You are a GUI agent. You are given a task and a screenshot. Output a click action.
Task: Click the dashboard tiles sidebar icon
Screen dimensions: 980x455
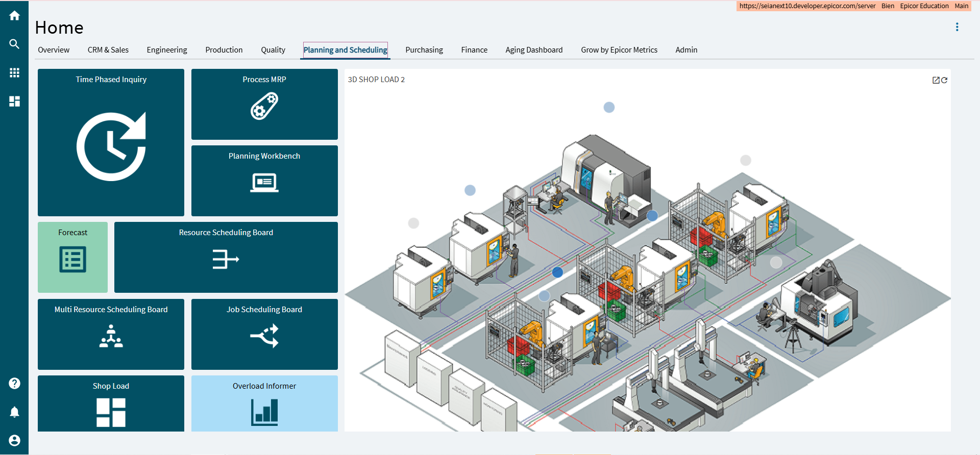pos(14,102)
